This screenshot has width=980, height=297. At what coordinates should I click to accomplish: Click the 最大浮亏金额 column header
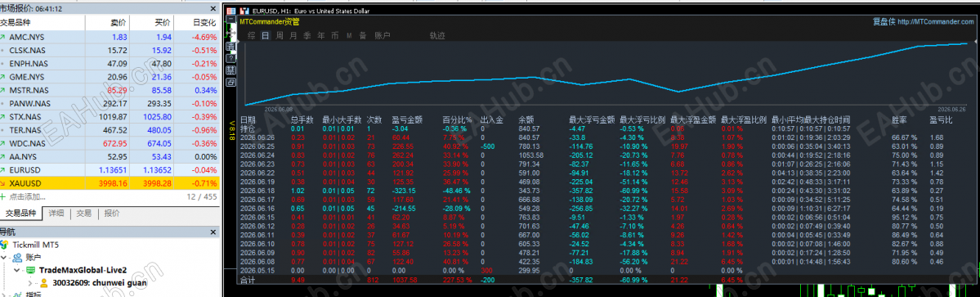click(x=591, y=119)
